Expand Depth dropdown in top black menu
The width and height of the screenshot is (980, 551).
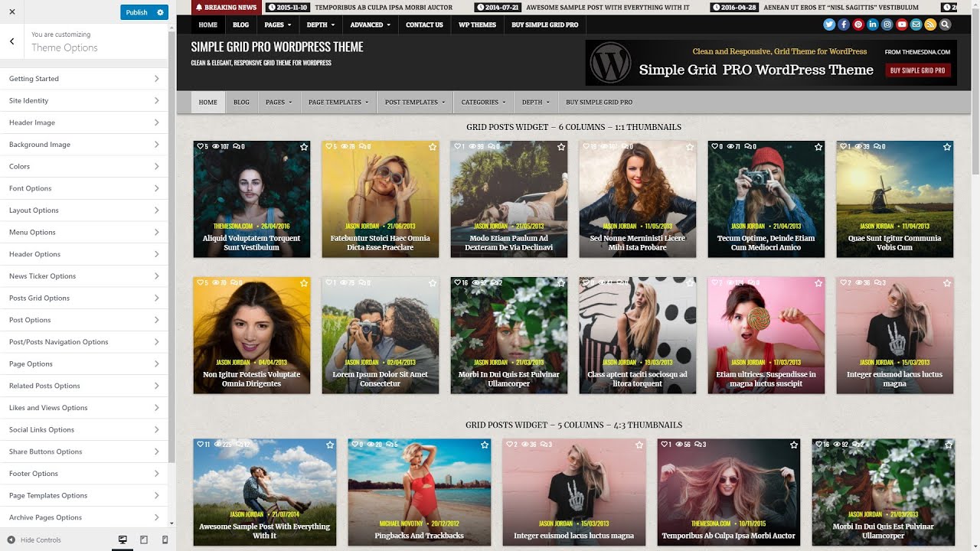click(321, 24)
